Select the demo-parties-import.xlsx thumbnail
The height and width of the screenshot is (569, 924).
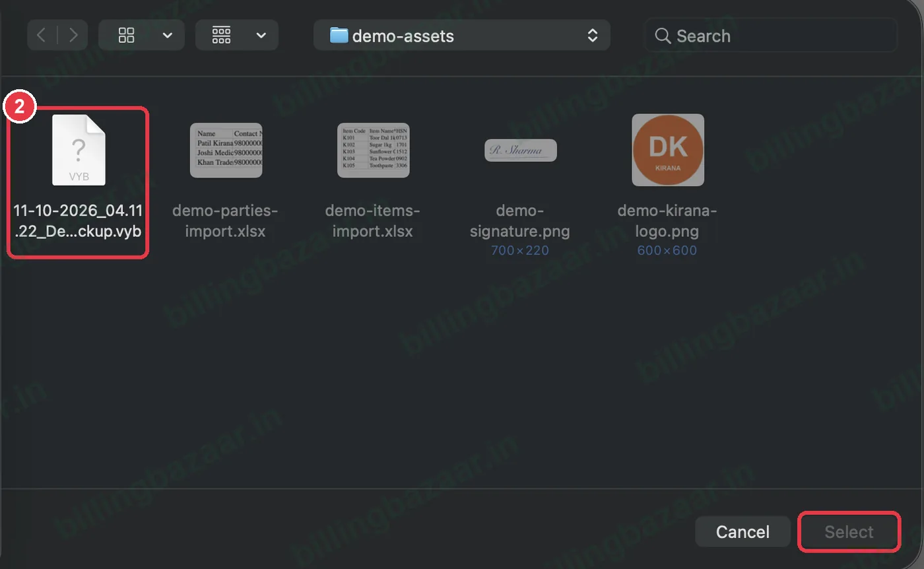[x=226, y=150]
